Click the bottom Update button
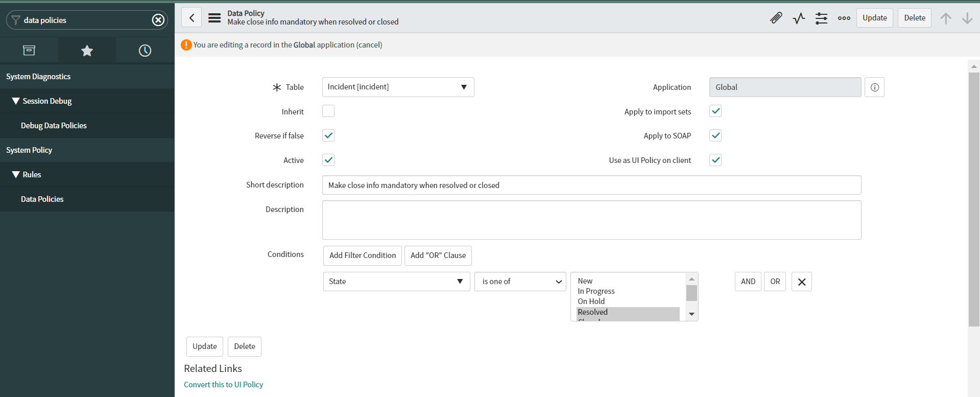Viewport: 980px width, 397px height. 205,346
